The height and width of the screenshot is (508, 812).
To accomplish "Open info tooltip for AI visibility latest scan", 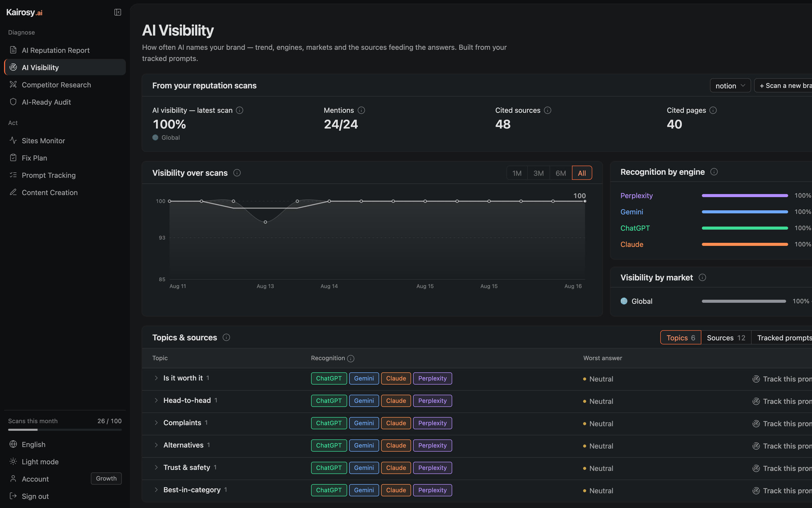I will tap(240, 110).
